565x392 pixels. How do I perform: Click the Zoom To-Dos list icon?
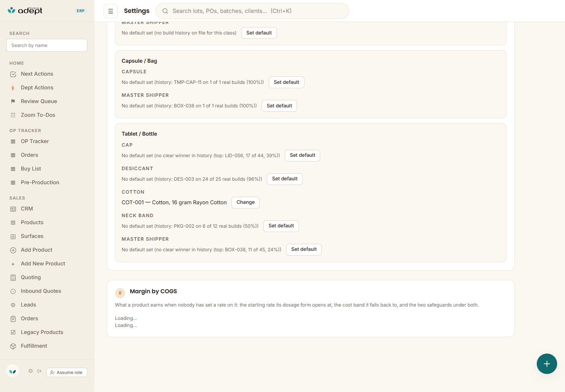[x=13, y=115]
